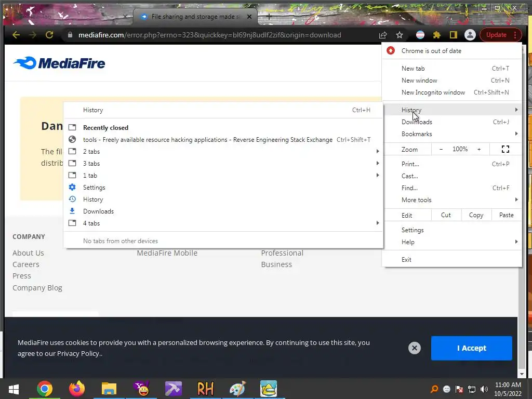532x399 pixels.
Task: Expand the recently closed 3 tabs entry
Action: pyautogui.click(x=223, y=164)
